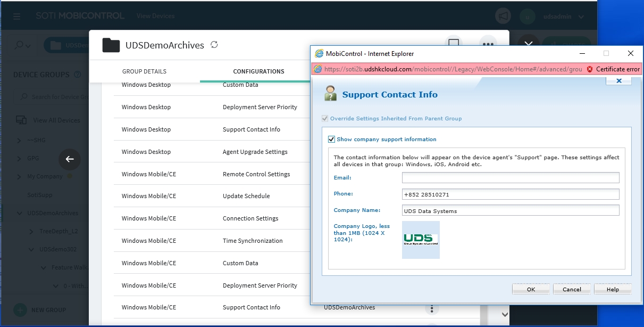Expand the GPG device group
Screen dimensions: 644x327
tap(20, 159)
